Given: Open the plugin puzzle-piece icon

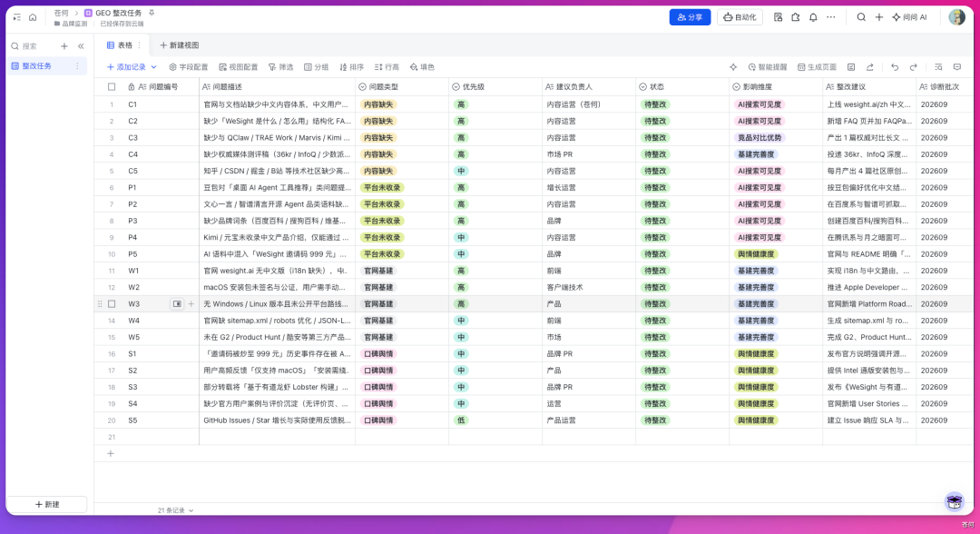Looking at the screenshot, I should 795,17.
